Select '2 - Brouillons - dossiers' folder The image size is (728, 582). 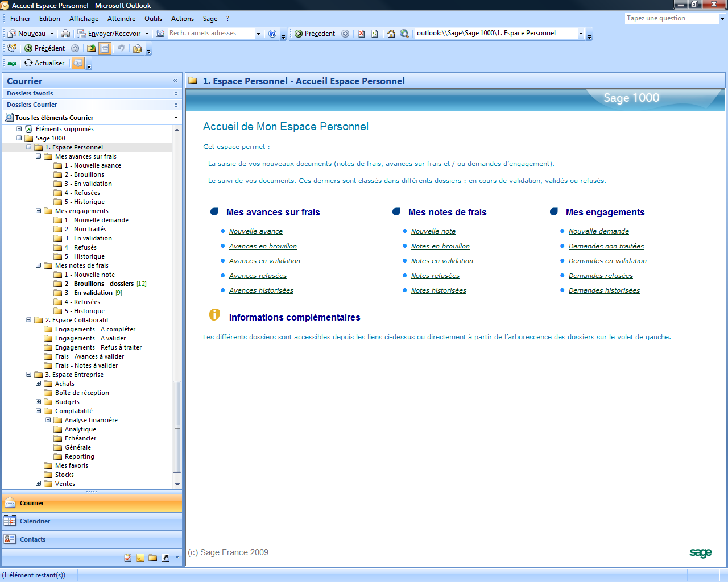tap(99, 284)
